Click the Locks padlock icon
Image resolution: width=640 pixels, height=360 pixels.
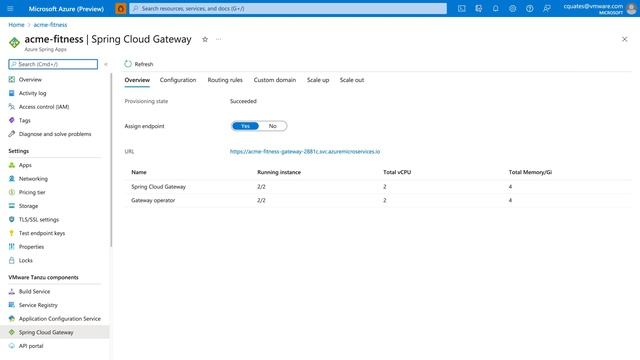[11, 260]
